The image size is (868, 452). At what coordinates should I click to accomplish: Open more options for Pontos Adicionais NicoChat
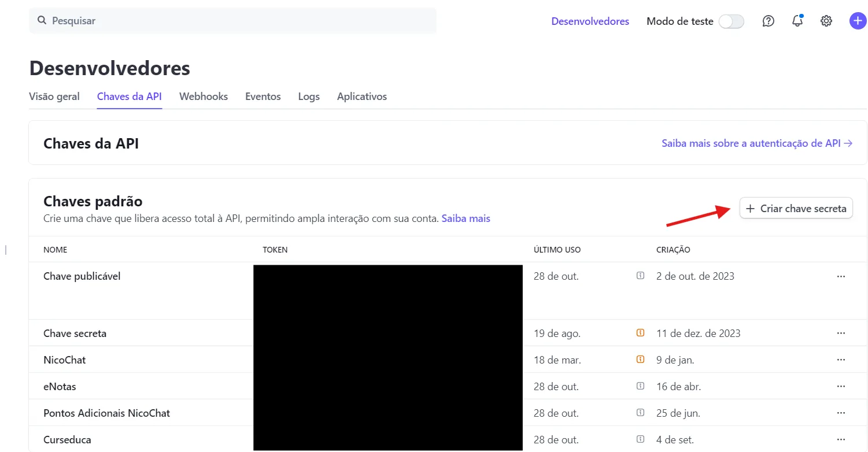[x=841, y=413]
